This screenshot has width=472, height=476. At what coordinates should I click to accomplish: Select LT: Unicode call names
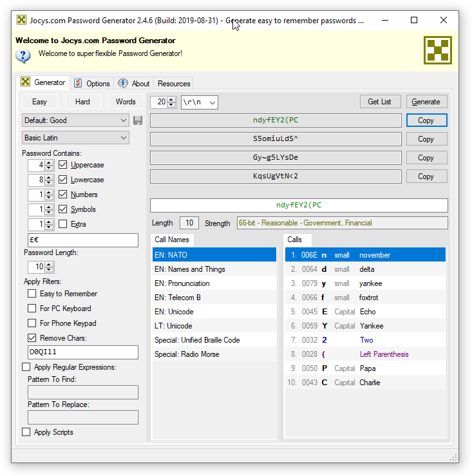pyautogui.click(x=214, y=326)
